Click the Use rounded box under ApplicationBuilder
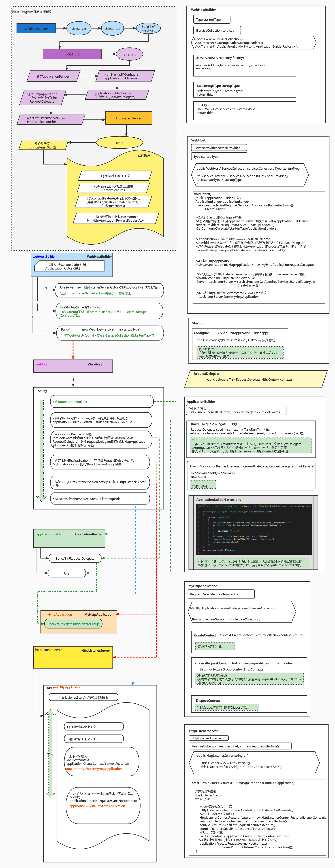 tap(67, 573)
